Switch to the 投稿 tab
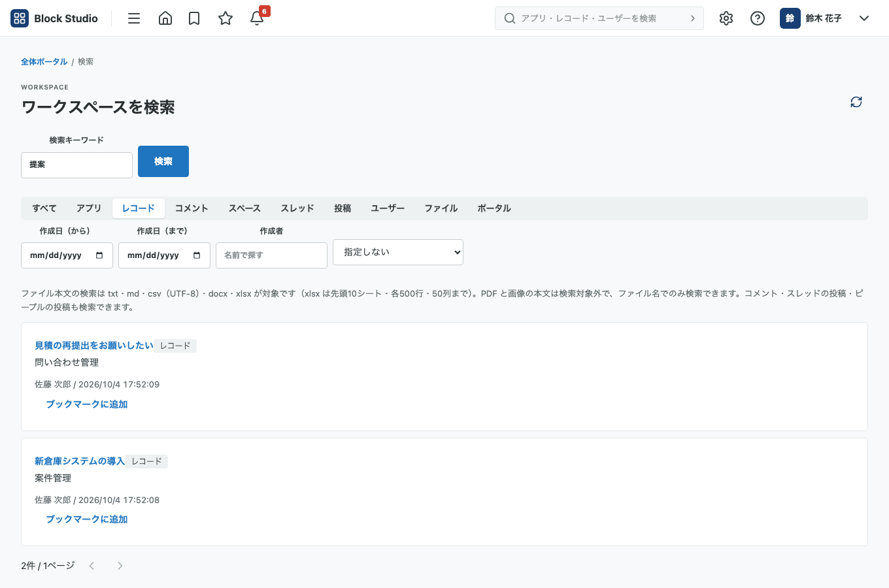 click(343, 208)
